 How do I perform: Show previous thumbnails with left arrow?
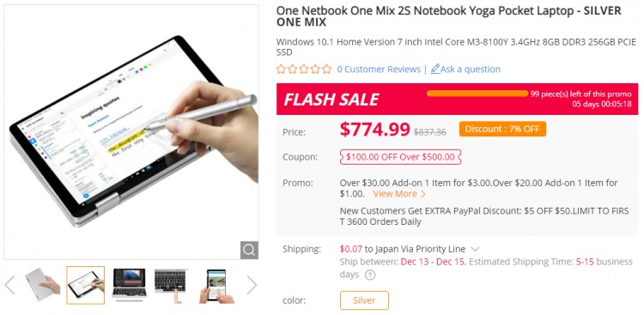coord(9,285)
